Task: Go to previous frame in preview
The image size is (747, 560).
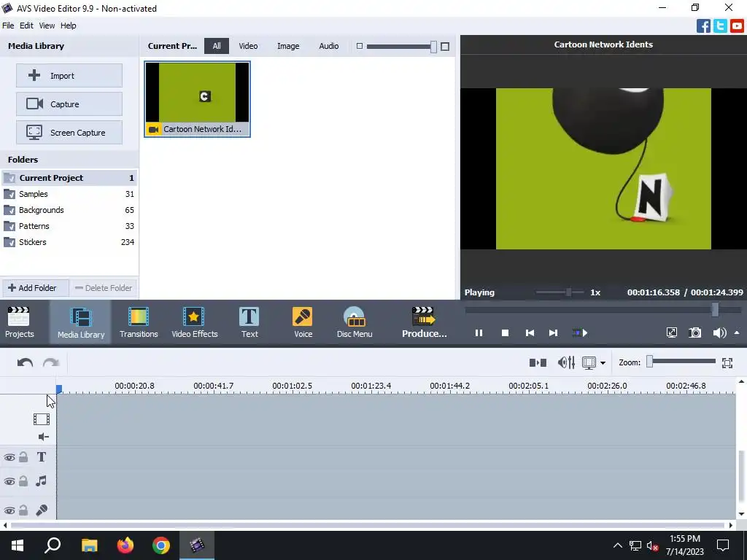Action: (530, 332)
